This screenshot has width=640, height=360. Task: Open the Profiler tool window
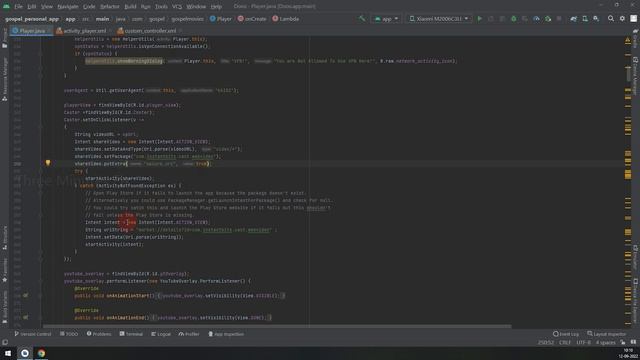(189, 334)
